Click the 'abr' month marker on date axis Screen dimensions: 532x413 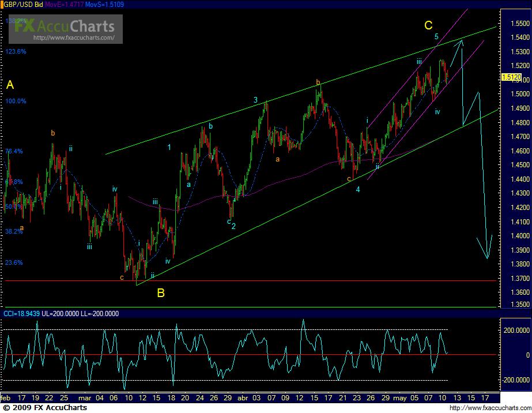pos(243,398)
